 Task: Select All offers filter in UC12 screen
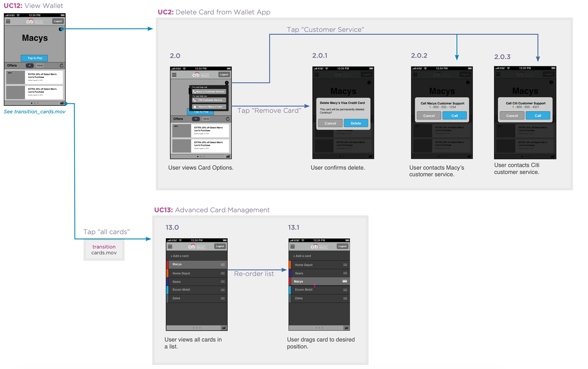pos(30,65)
